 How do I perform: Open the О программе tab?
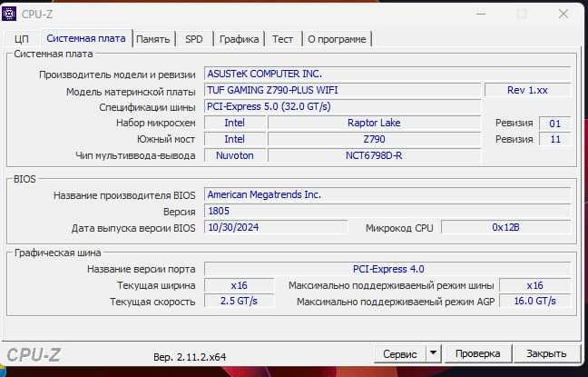(x=337, y=39)
